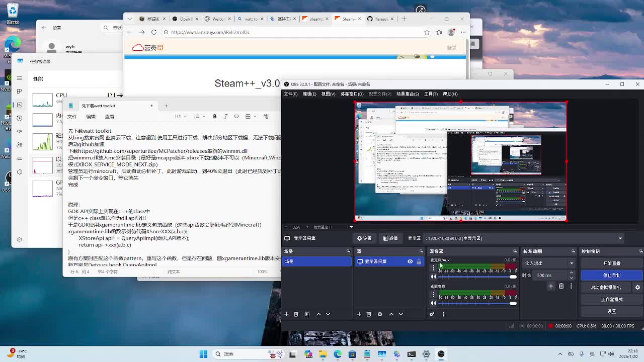Pop out the scenes dock panel
Screen dimensions: 644x362
point(348,251)
